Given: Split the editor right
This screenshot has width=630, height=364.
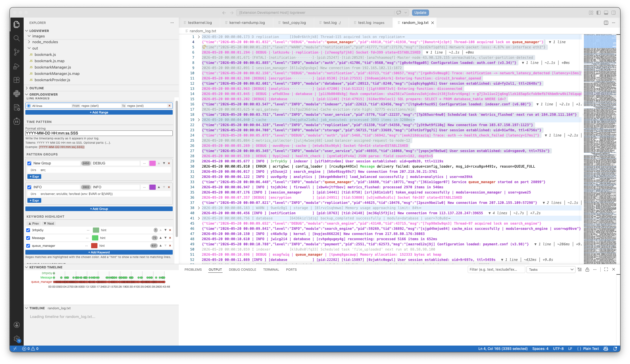Looking at the screenshot, I should point(606,23).
